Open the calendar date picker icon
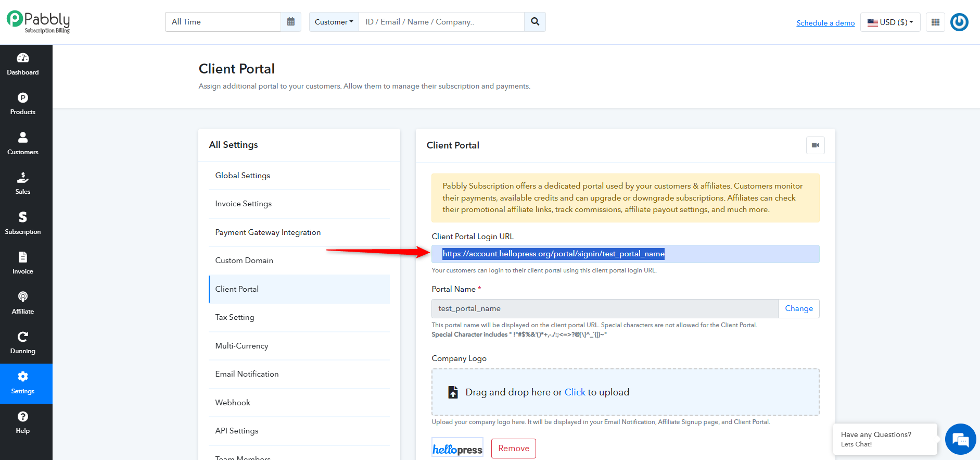980x460 pixels. pos(291,22)
